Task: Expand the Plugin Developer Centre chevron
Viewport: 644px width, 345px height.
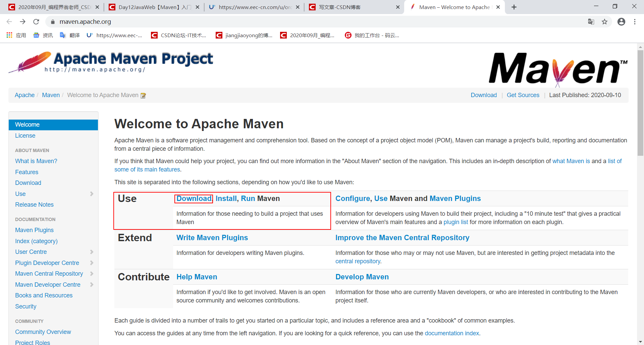Action: [92, 263]
